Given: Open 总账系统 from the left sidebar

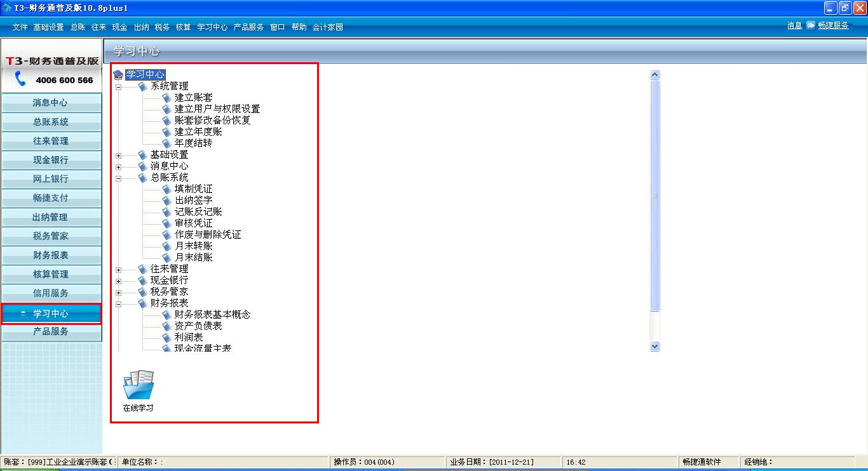Looking at the screenshot, I should [x=51, y=122].
